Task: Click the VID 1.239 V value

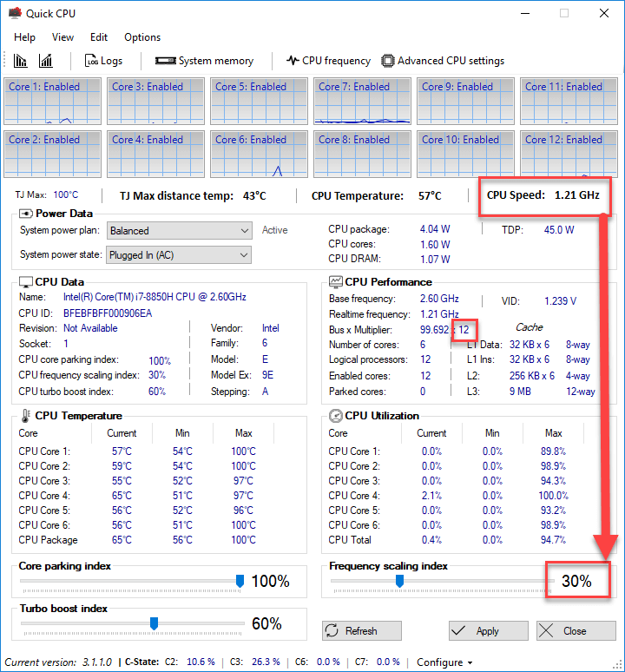Action: tap(560, 301)
